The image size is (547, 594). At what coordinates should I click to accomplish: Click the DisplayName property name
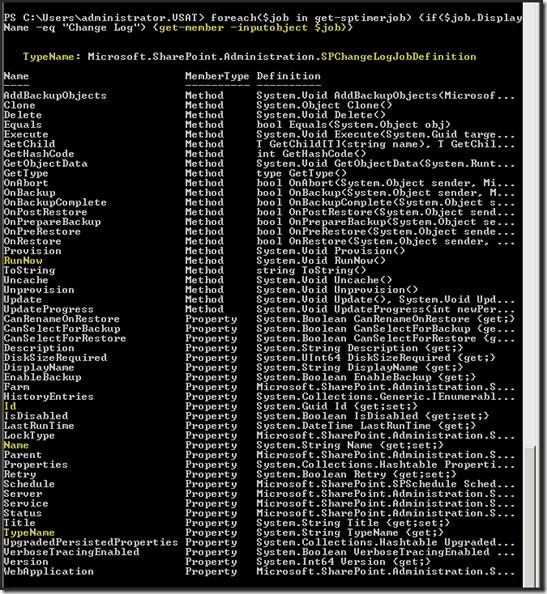tap(39, 367)
